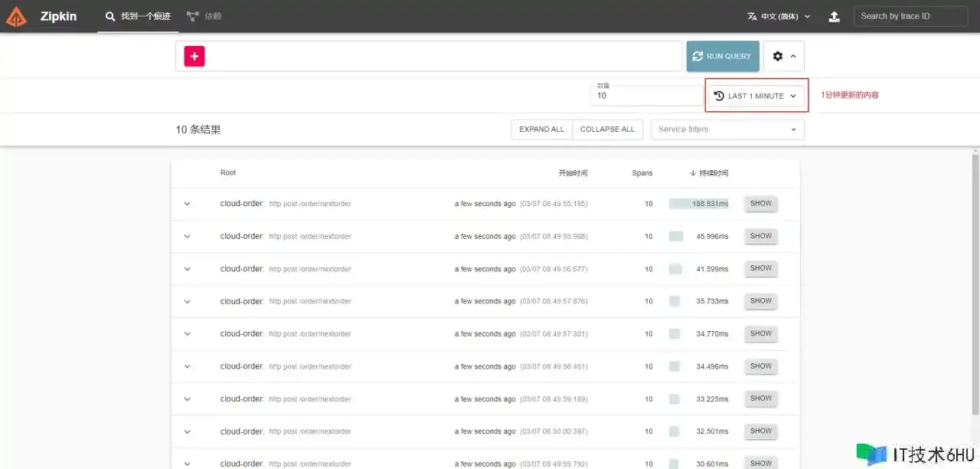Viewport: 980px width, 469px height.
Task: Click the red plus add-criteria icon
Action: pos(194,56)
